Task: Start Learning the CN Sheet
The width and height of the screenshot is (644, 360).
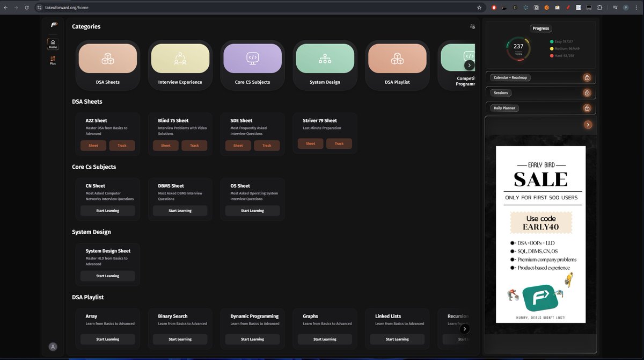Action: (x=108, y=211)
